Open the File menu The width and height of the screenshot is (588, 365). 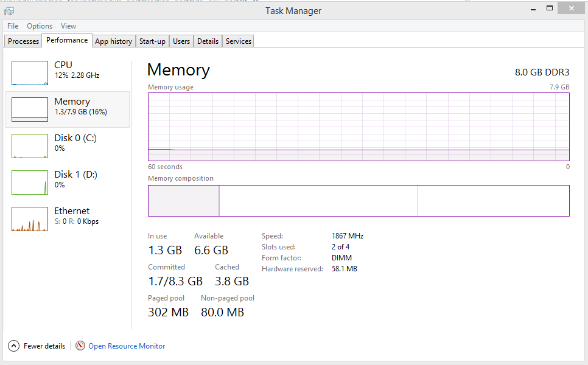click(13, 26)
